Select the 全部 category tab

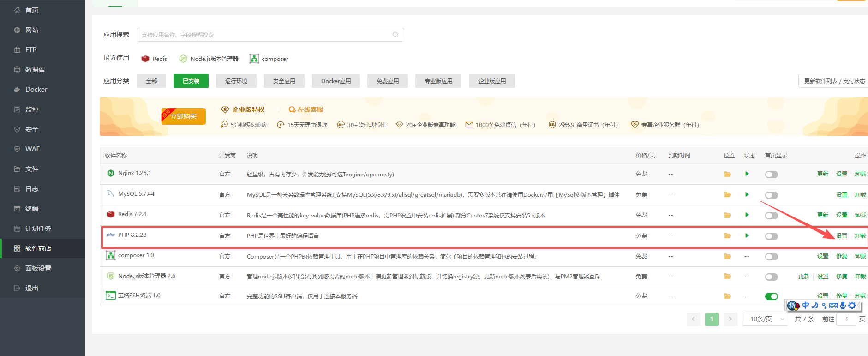point(151,81)
